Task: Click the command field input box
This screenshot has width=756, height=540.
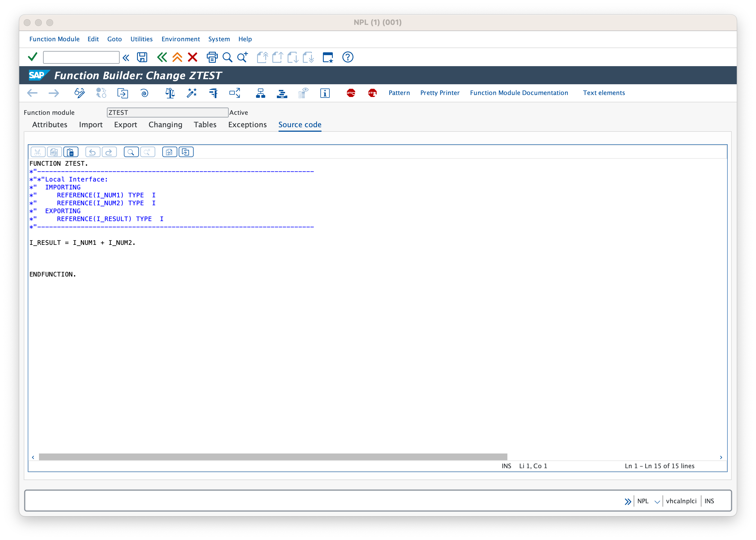Action: tap(81, 57)
